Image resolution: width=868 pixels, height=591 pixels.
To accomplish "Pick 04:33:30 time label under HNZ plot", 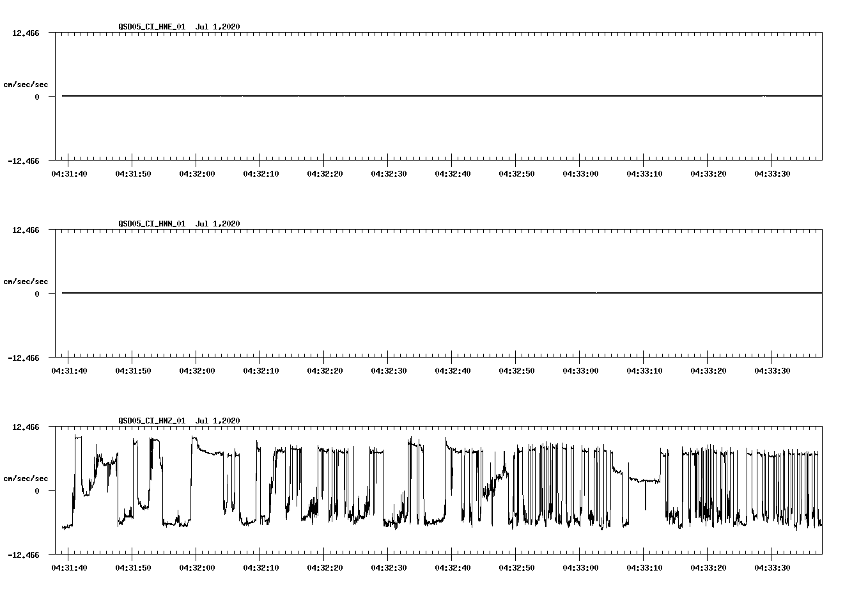I will tap(772, 568).
